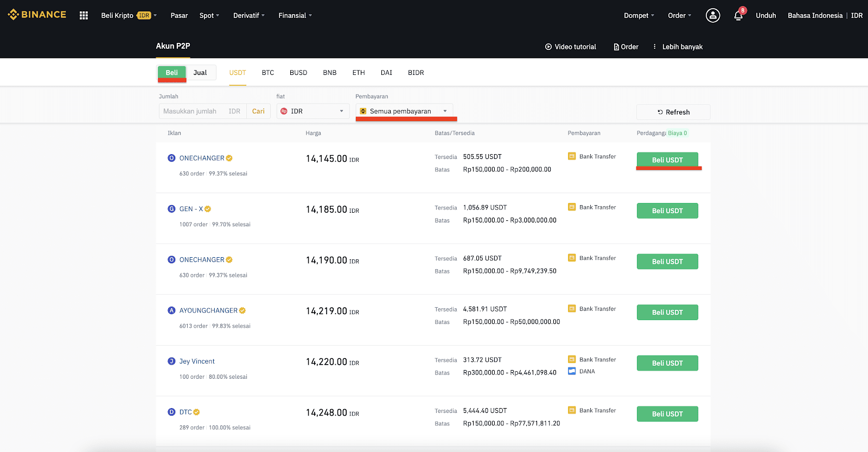Click the Jey Vincent avatar icon
Screen dimensions: 868x452
[171, 361]
